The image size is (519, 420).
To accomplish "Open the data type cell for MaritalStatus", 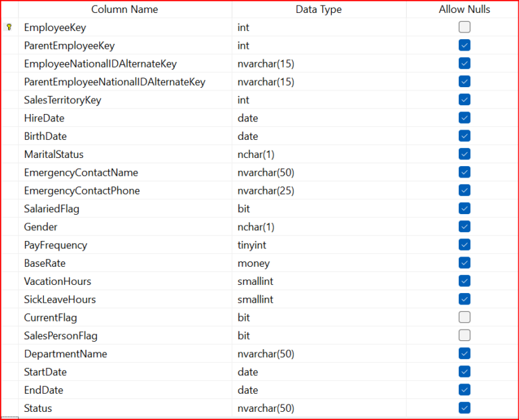I will (319, 154).
